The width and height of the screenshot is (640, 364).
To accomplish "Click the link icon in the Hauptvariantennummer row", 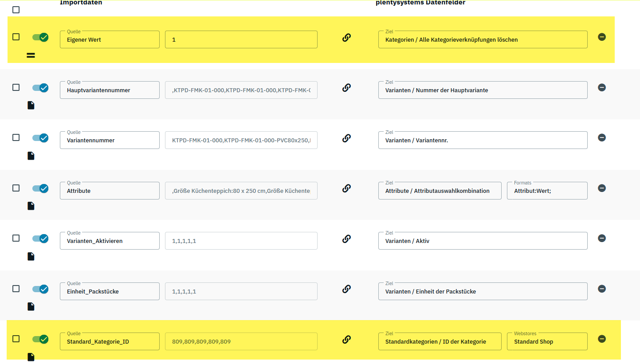I will (346, 88).
